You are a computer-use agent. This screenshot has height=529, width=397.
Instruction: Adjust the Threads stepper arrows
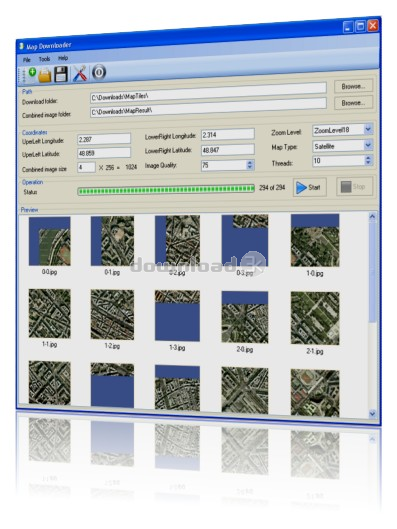(x=368, y=160)
